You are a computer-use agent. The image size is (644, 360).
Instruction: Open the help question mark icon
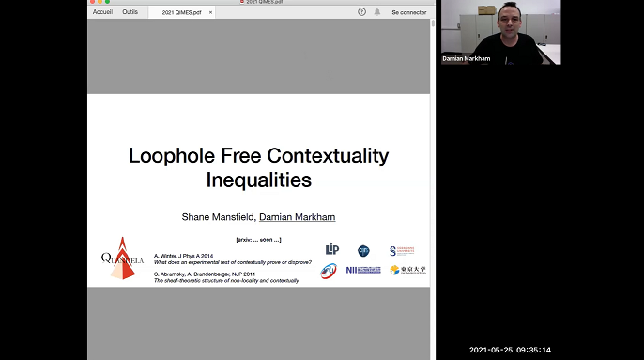click(x=361, y=12)
